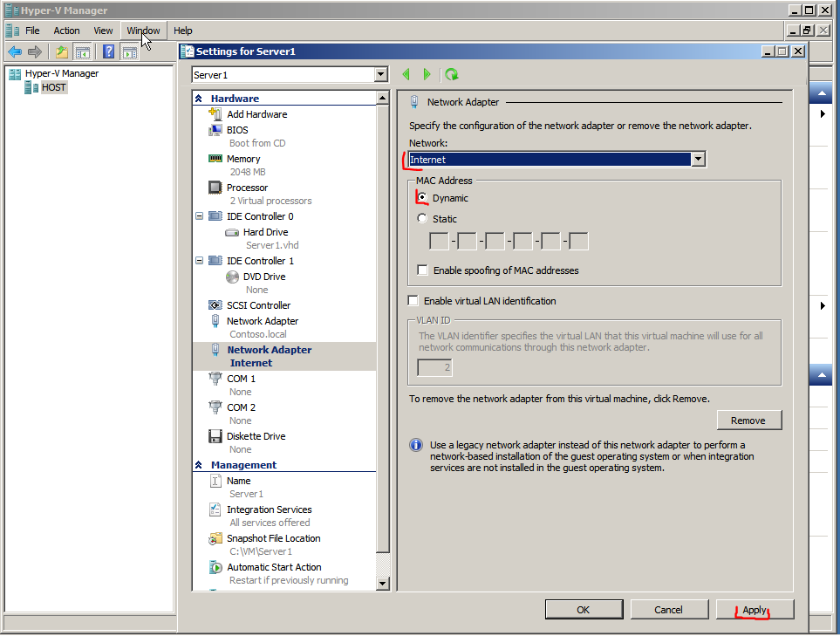Open the Memory settings item
The height and width of the screenshot is (636, 840).
[242, 159]
